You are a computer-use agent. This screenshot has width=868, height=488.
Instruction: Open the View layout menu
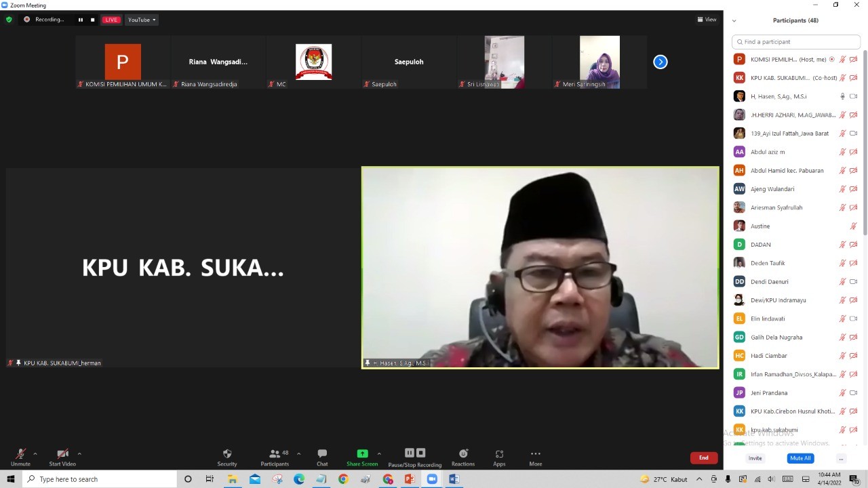707,20
